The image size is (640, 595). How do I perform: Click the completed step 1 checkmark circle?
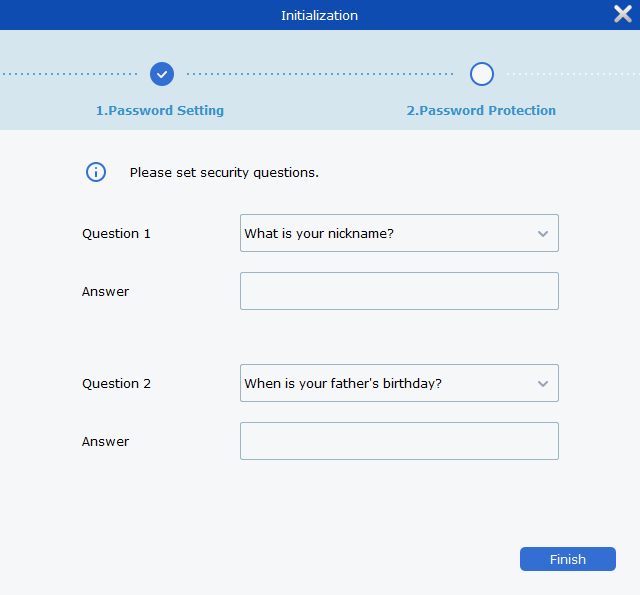click(x=162, y=74)
